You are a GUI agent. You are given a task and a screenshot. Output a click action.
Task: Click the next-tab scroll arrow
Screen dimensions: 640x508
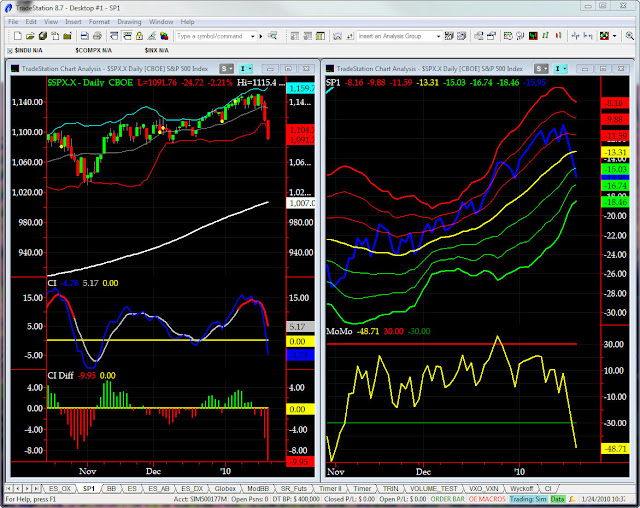click(27, 488)
